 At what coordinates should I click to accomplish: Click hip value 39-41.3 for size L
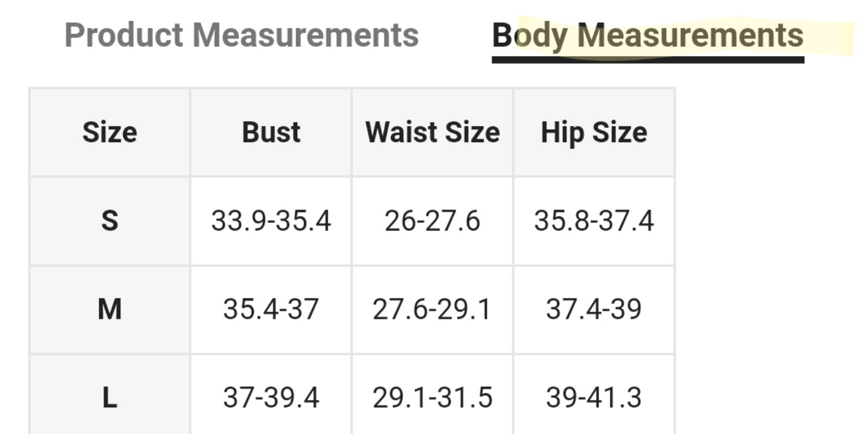(594, 397)
